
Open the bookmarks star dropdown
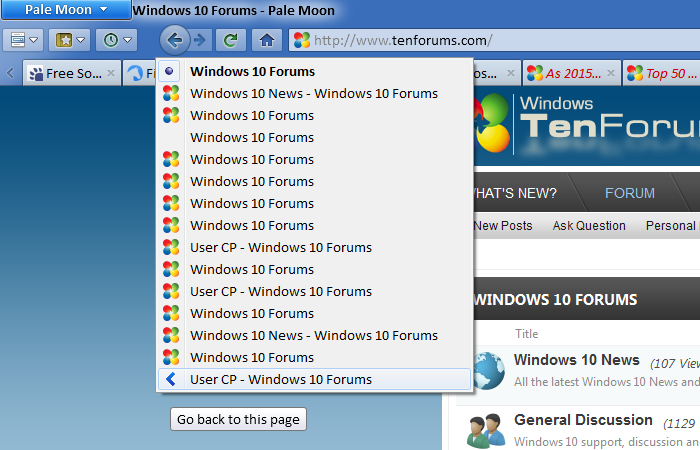coord(69,40)
